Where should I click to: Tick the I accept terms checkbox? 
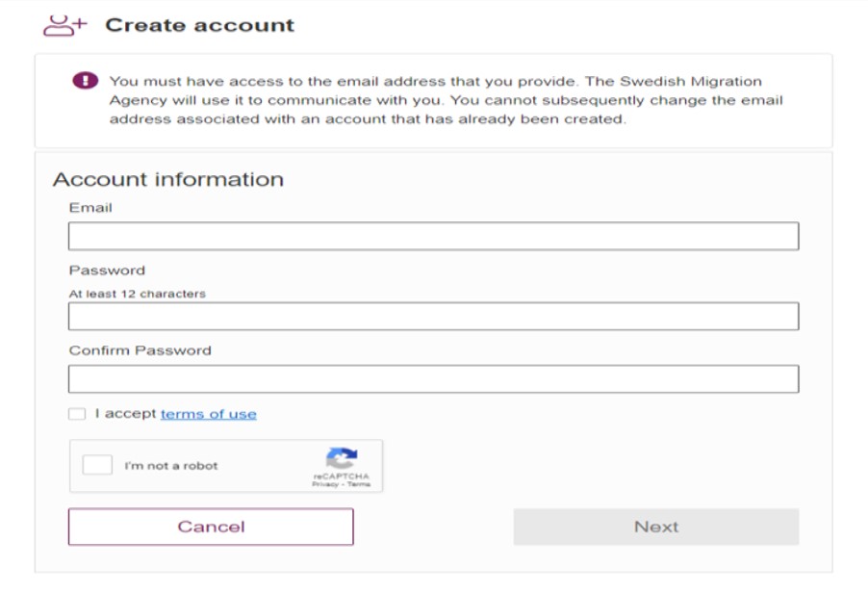coord(77,414)
